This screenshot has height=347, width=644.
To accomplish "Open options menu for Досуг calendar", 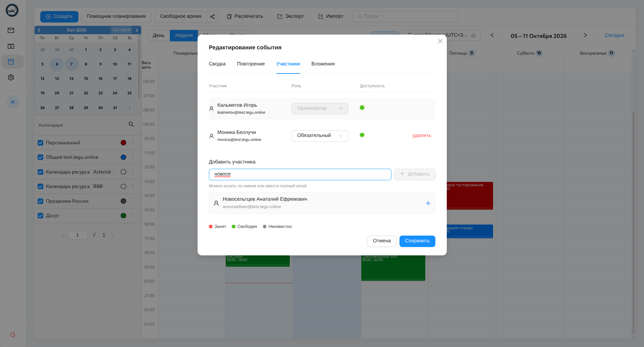I will click(x=133, y=215).
